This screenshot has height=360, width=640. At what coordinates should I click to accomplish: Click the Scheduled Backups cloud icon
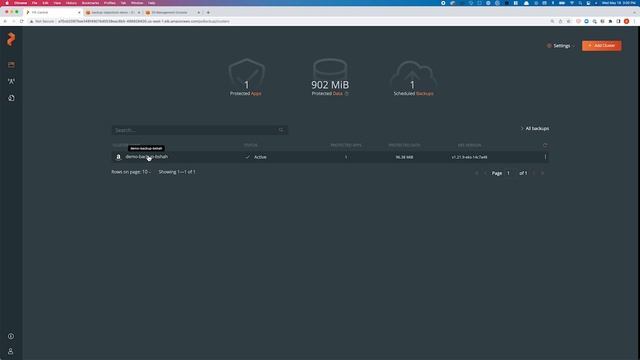413,73
